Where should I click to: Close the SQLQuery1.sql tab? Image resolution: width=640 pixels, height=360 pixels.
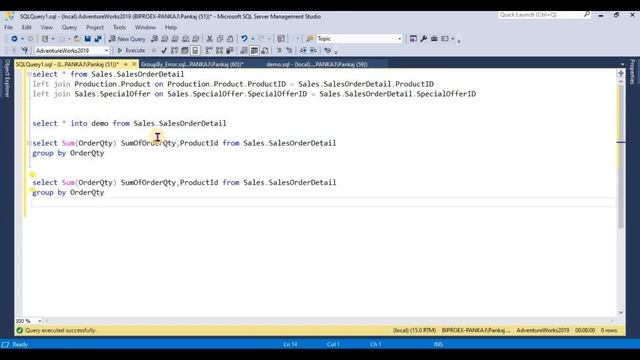tap(134, 64)
